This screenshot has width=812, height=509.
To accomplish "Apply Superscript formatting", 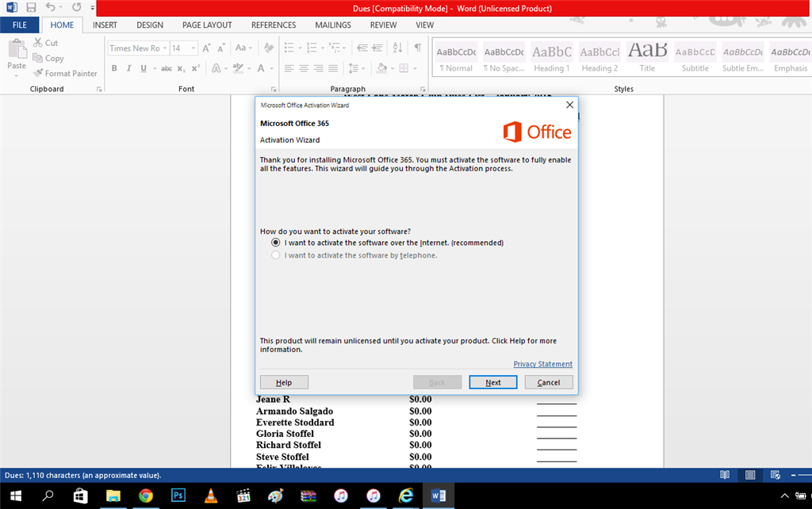I will coord(195,68).
